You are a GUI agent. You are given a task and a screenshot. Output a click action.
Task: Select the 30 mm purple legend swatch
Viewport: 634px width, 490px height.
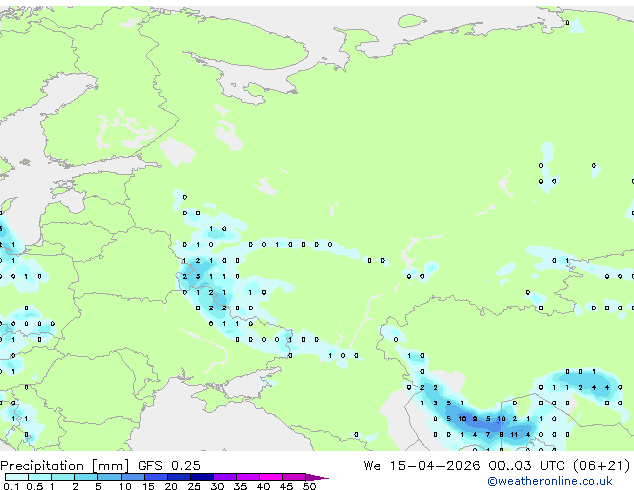(x=225, y=477)
